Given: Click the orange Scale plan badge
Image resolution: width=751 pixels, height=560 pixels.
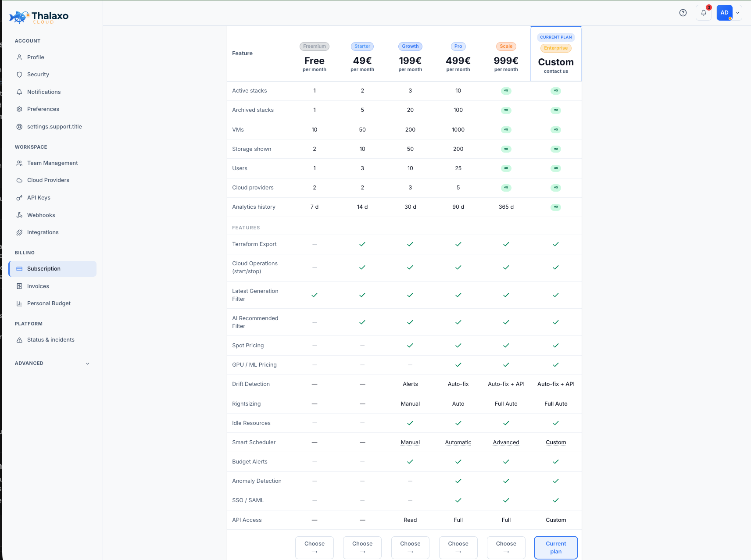Looking at the screenshot, I should (x=506, y=46).
